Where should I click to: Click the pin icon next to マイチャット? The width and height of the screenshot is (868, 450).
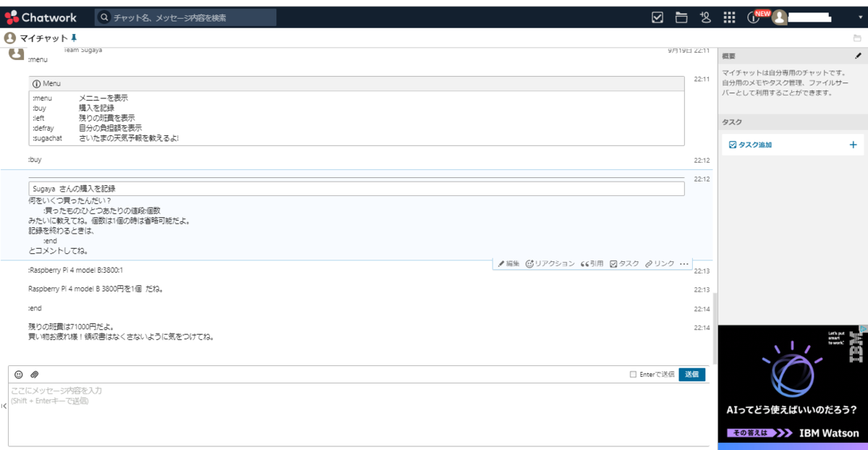click(73, 38)
